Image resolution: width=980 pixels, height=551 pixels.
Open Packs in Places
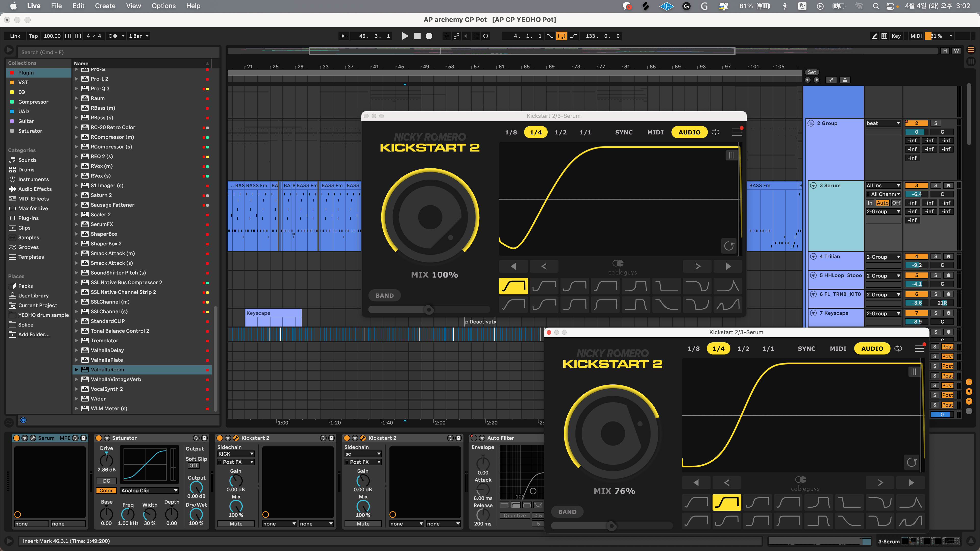tap(26, 286)
